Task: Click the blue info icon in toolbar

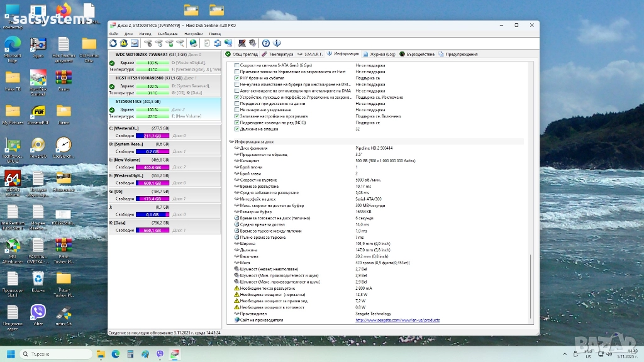Action: [x=277, y=43]
